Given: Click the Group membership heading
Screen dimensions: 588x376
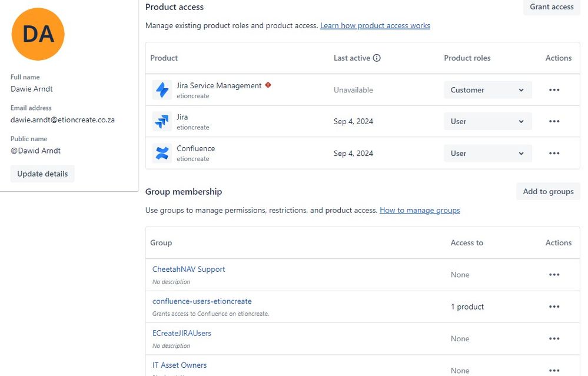Looking at the screenshot, I should coord(184,192).
